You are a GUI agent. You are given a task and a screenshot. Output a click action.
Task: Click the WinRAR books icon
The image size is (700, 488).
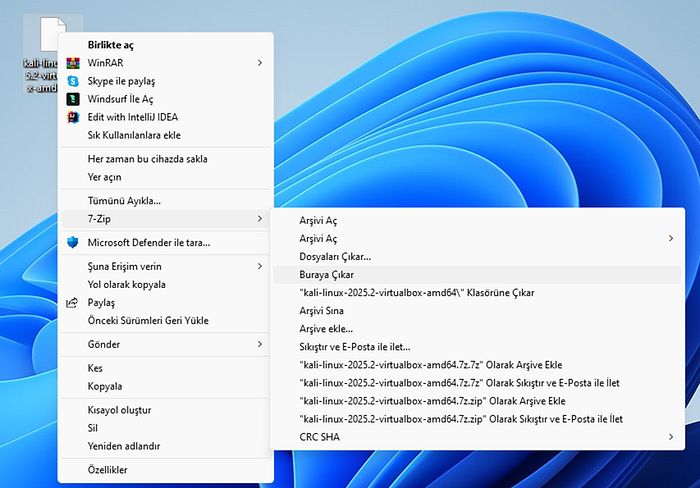click(73, 63)
